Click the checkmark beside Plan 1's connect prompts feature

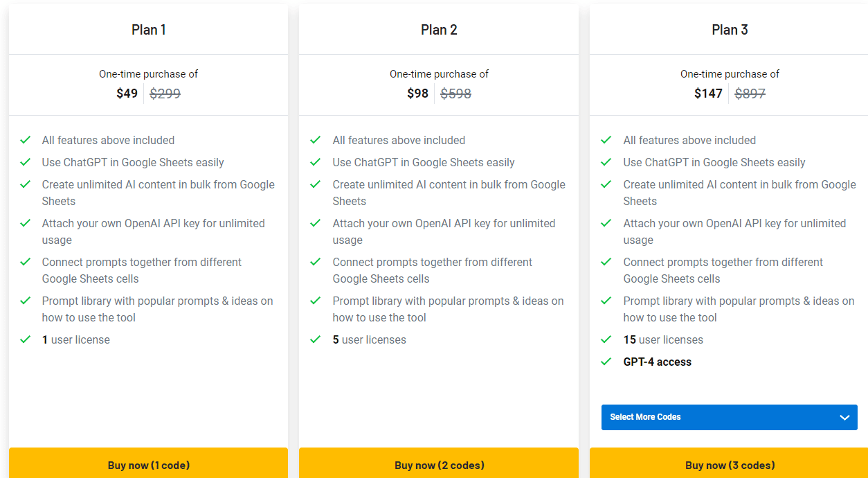(x=26, y=262)
